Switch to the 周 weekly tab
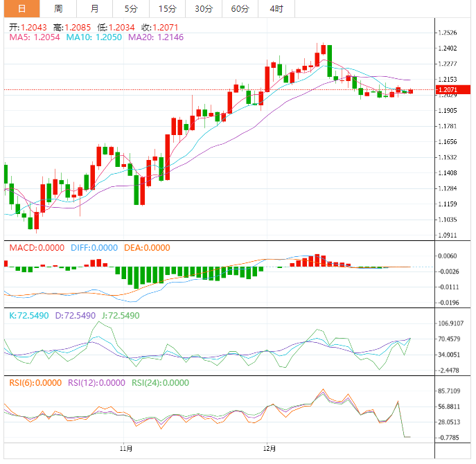Screen dimensions: 476x464 pyautogui.click(x=58, y=9)
